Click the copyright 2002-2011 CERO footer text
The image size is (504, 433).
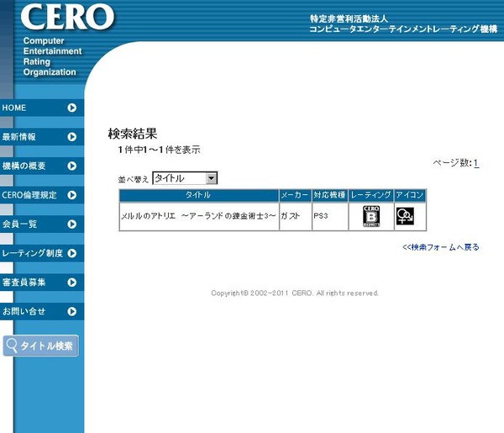click(295, 293)
